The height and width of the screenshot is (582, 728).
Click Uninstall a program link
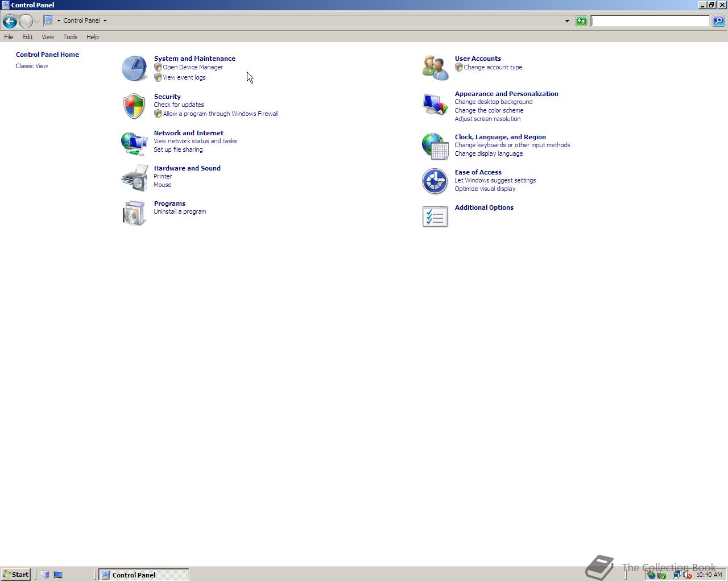(x=180, y=211)
